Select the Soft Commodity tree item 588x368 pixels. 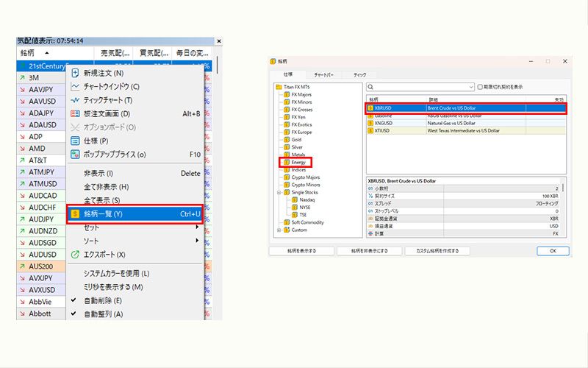click(307, 222)
